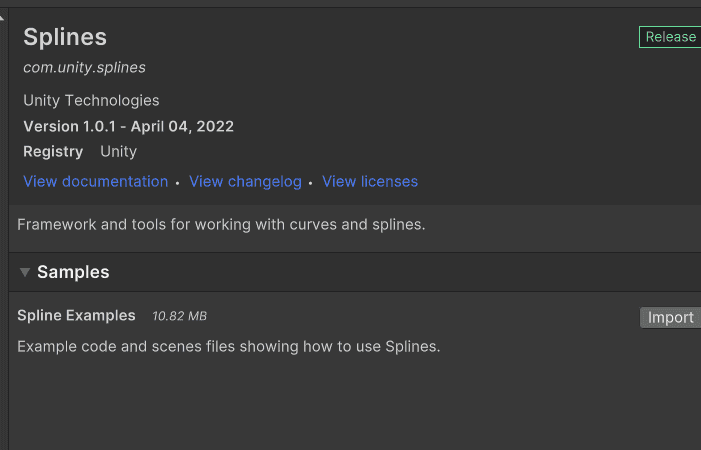The image size is (701, 450).
Task: Collapse the Samples section triangle
Action: point(25,272)
